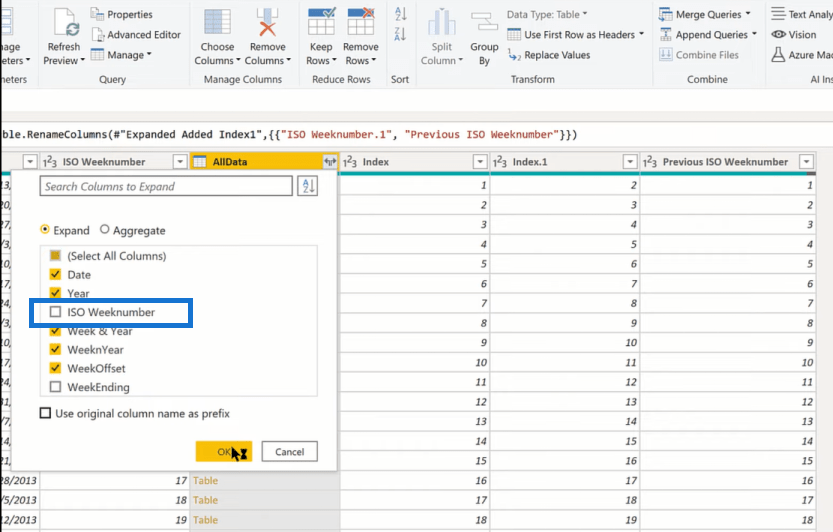This screenshot has width=833, height=532.
Task: Open the Manage dropdown
Action: tap(121, 55)
